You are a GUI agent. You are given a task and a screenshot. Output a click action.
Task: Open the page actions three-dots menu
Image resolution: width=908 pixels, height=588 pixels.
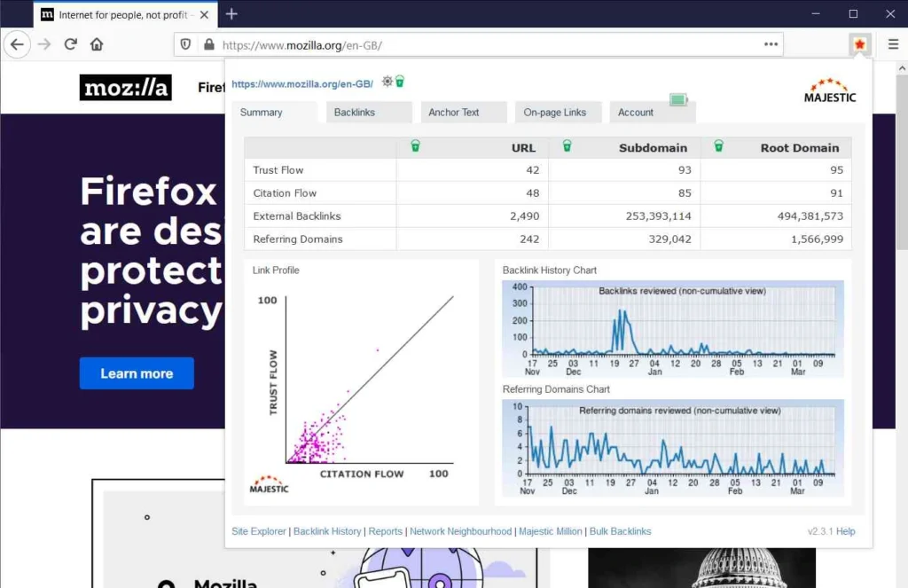tap(771, 44)
